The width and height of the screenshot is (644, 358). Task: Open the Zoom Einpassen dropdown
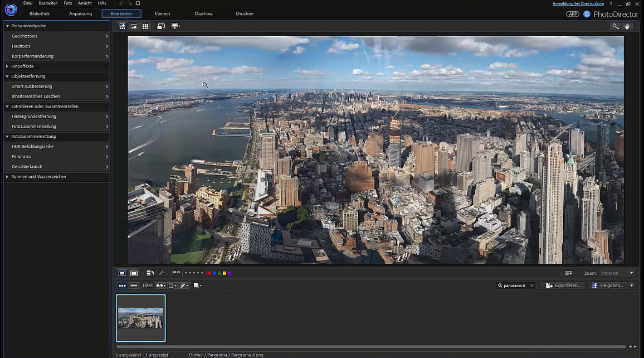pyautogui.click(x=617, y=273)
